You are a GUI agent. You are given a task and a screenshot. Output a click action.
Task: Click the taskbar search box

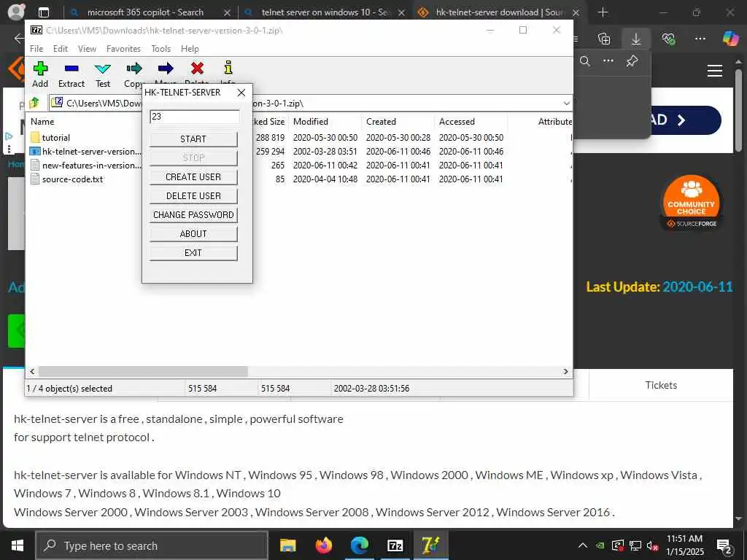pos(152,545)
